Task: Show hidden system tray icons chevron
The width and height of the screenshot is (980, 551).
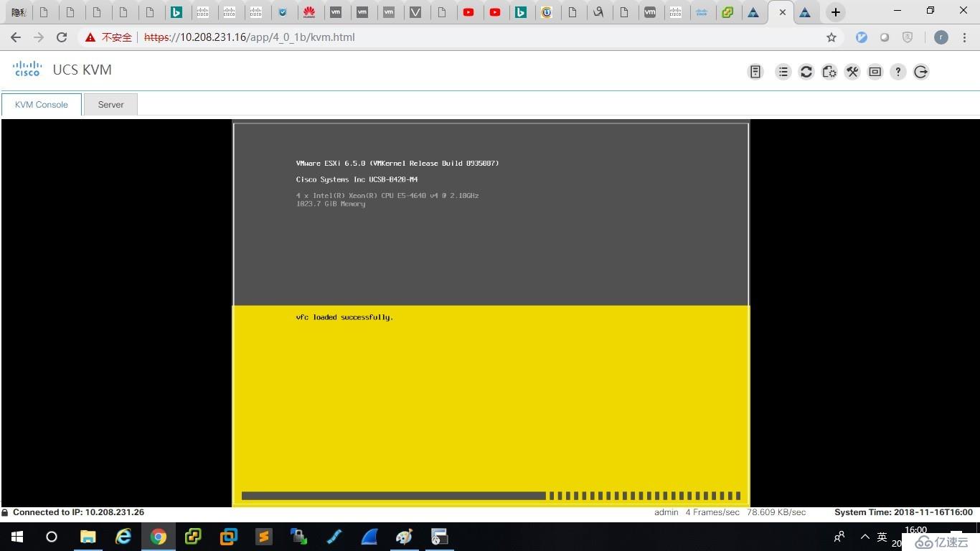Action: point(864,537)
